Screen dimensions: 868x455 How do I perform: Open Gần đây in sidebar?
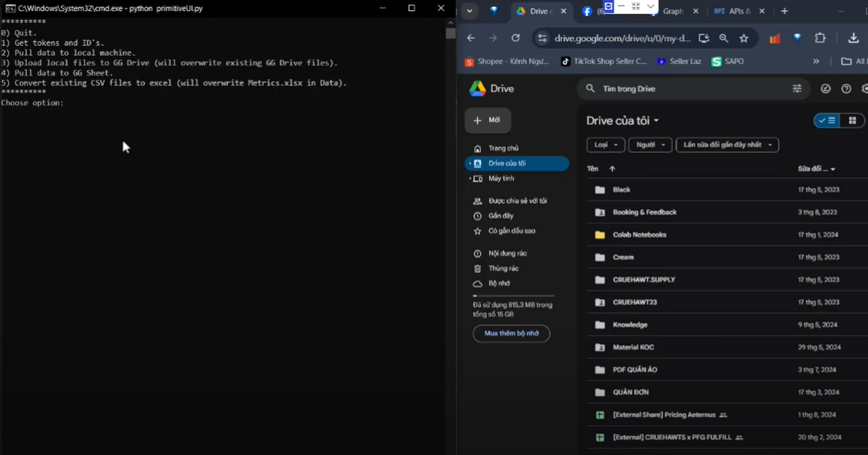[x=501, y=216]
